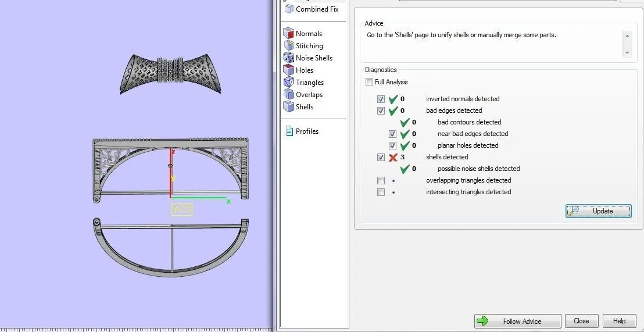
Task: Enable overlapping triangles detected checkbox
Action: coord(381,180)
